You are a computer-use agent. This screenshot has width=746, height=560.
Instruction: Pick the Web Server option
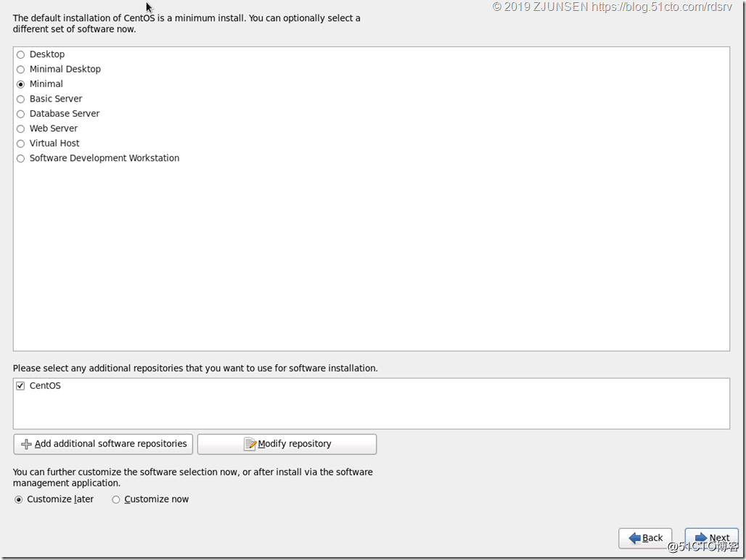pyautogui.click(x=20, y=129)
